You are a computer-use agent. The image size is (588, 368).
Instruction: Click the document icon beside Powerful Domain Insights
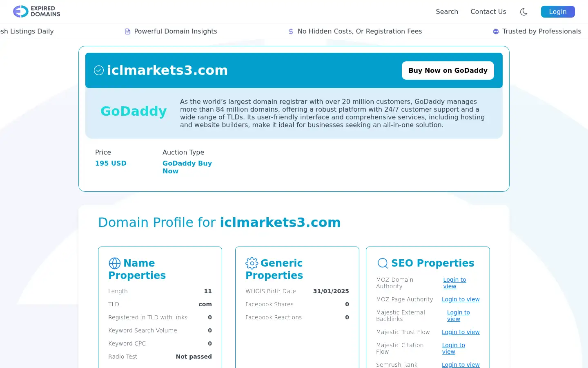127,31
